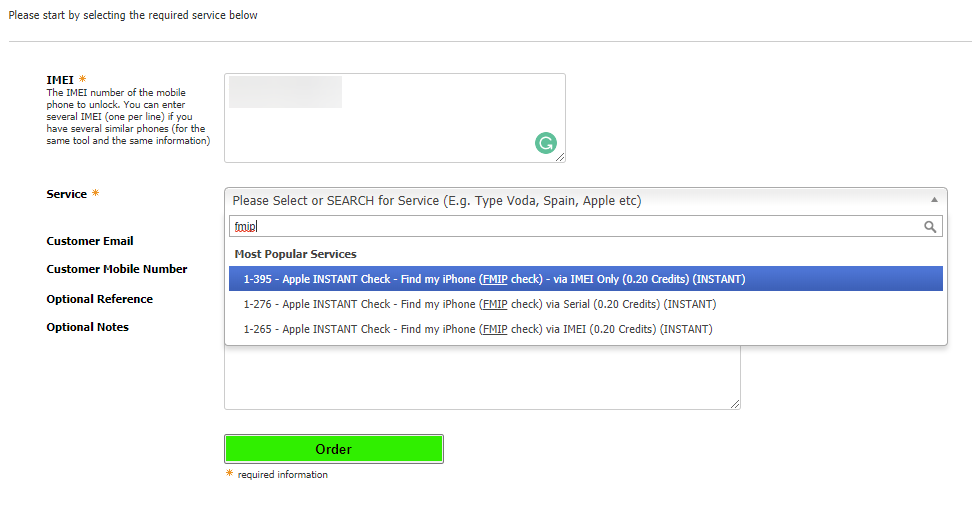Viewport: 972px width, 512px height.
Task: Click the IMEI label
Action: click(60, 80)
